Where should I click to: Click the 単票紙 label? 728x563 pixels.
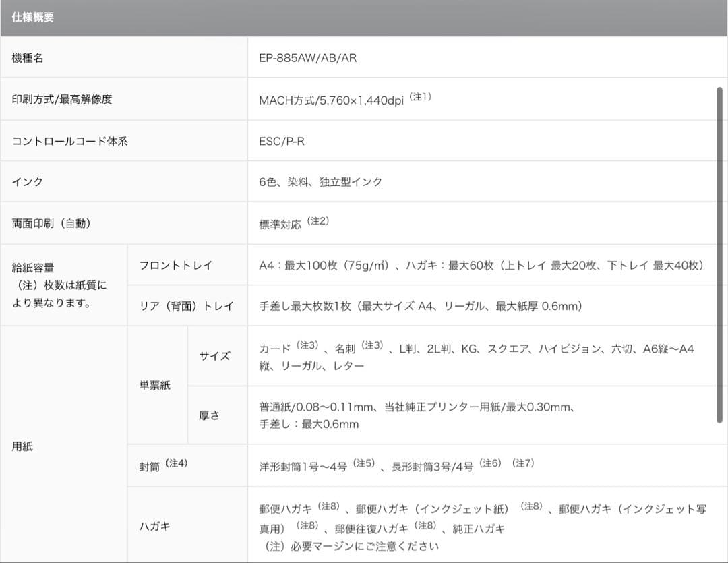155,385
